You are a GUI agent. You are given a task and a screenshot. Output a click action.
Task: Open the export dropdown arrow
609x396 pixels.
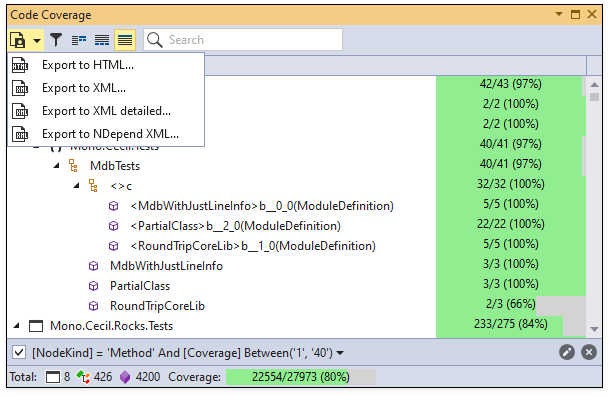[37, 40]
